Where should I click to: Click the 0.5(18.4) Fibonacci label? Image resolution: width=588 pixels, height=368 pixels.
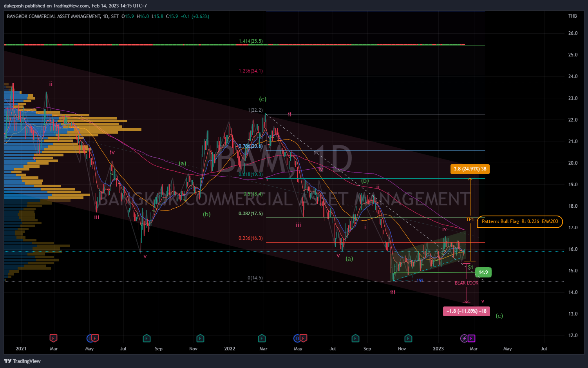(253, 194)
